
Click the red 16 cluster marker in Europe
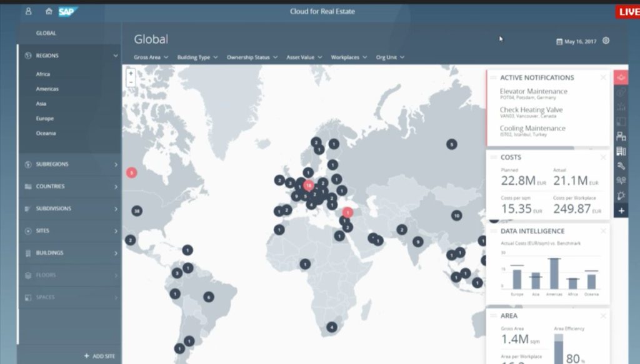tap(309, 185)
